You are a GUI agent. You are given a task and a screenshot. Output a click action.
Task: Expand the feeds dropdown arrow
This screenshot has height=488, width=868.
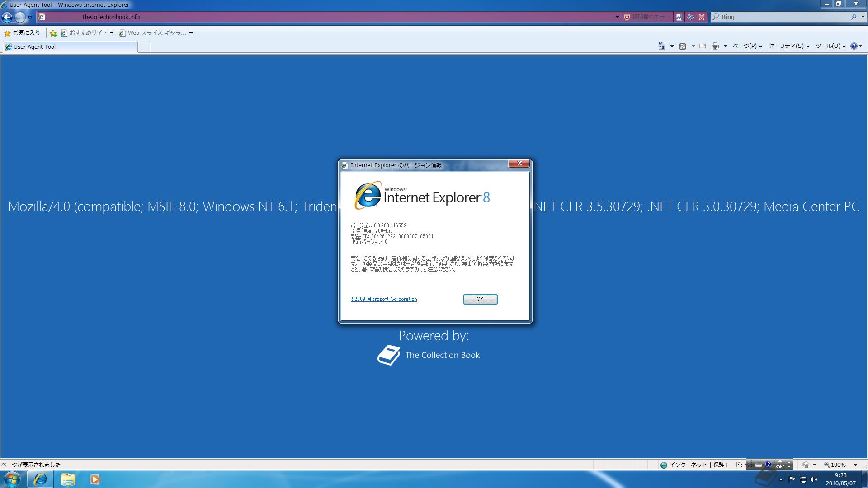(x=693, y=46)
